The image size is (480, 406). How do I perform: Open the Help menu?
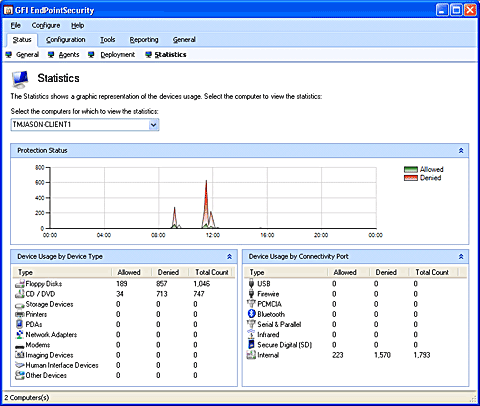tap(78, 25)
